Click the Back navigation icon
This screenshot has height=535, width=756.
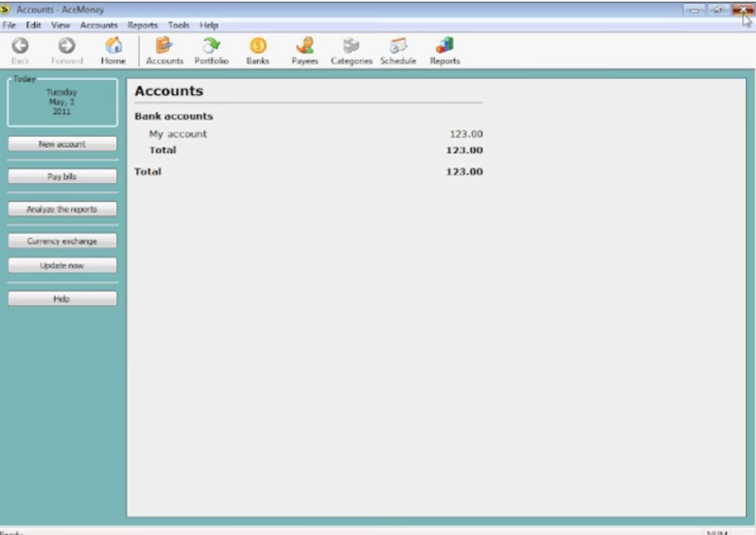click(x=20, y=50)
